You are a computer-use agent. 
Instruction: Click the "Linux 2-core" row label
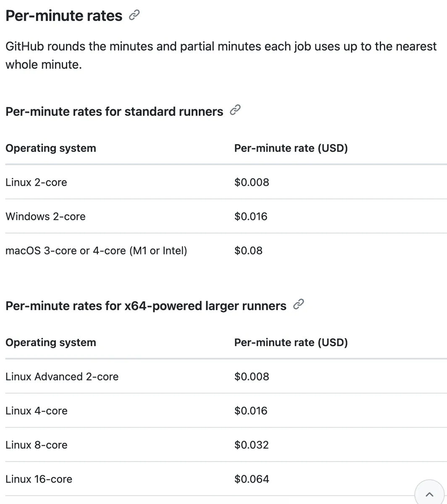pos(36,182)
